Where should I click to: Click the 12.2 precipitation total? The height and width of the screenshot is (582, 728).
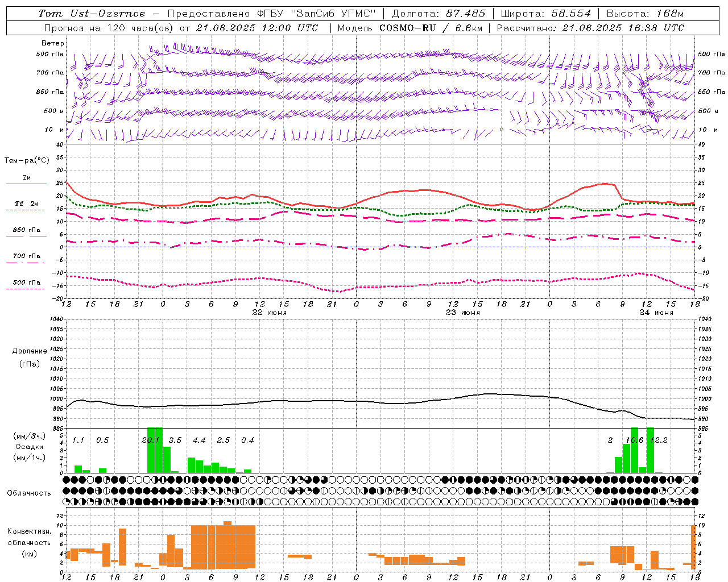[659, 440]
